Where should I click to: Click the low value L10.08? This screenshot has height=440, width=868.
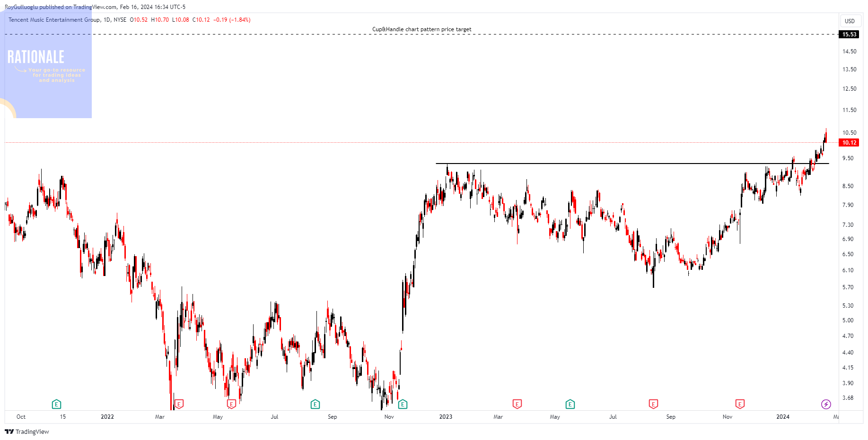click(x=181, y=20)
